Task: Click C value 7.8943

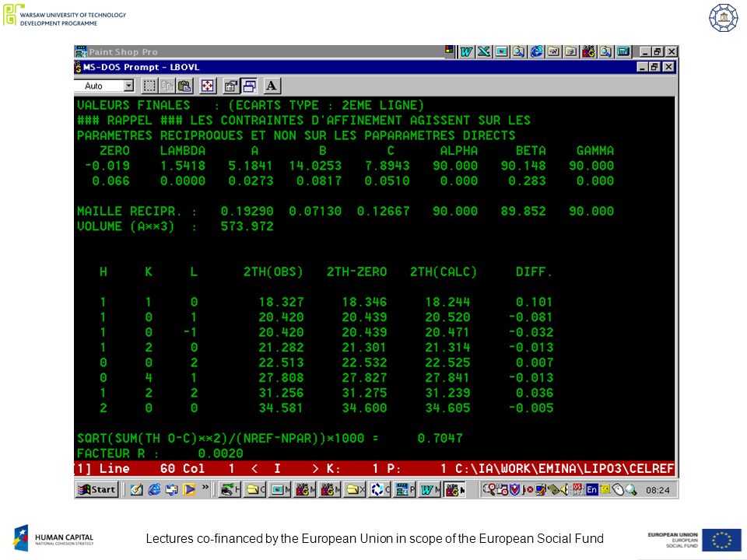Action: click(x=388, y=166)
